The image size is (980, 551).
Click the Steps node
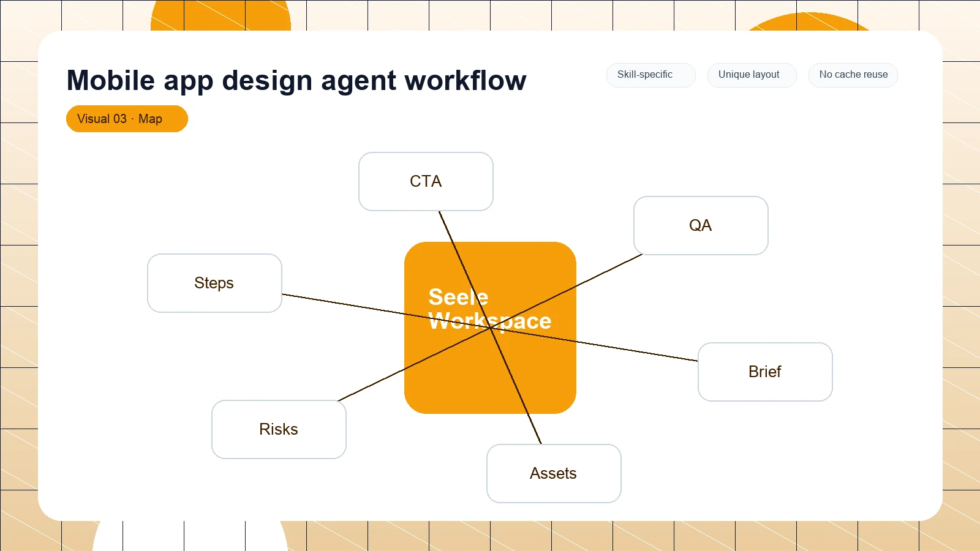click(x=214, y=283)
